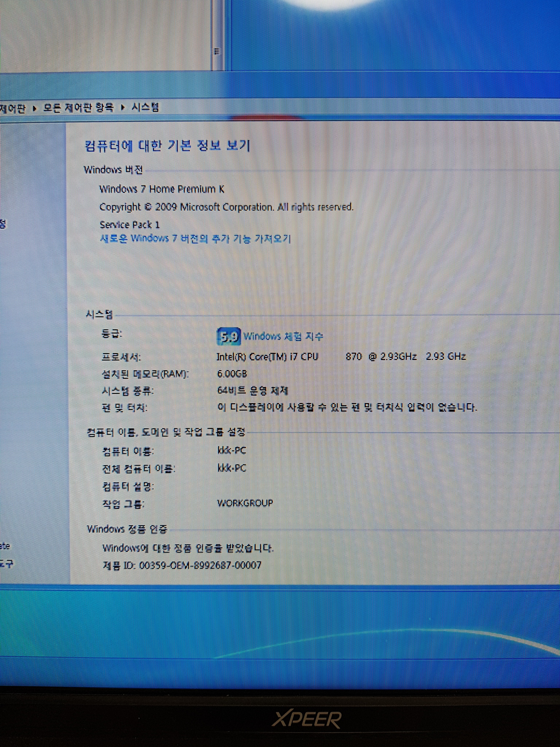Viewport: 560px width, 747px height.
Task: Select the 펜 및 터치식 입력이 없습니다 message
Action: (347, 407)
